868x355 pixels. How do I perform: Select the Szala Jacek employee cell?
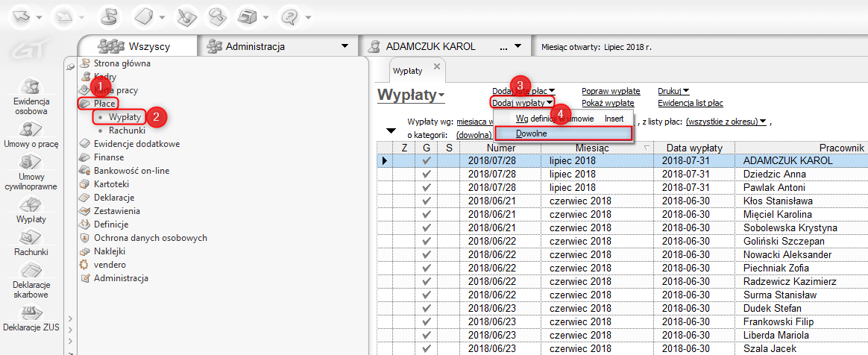[802, 348]
